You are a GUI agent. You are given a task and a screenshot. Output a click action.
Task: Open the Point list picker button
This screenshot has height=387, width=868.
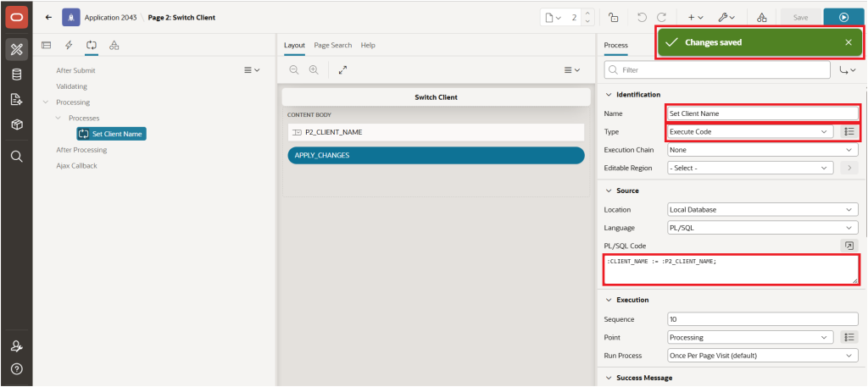tap(849, 337)
